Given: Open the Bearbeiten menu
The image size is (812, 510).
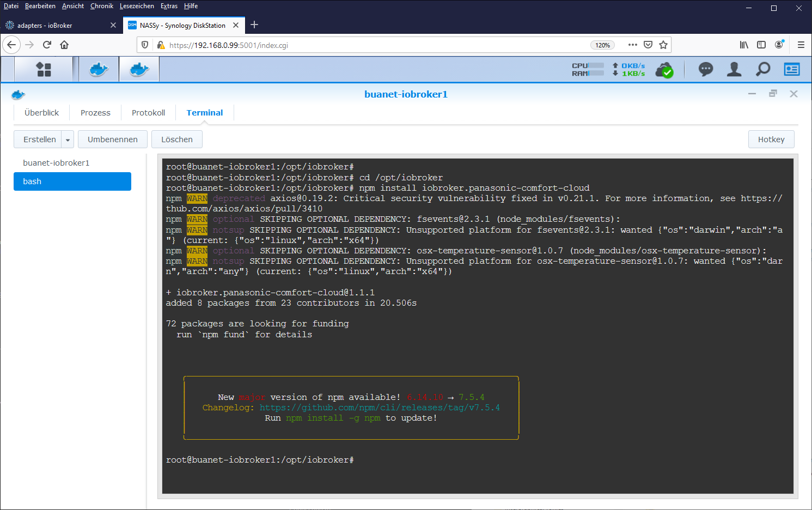Looking at the screenshot, I should click(40, 6).
